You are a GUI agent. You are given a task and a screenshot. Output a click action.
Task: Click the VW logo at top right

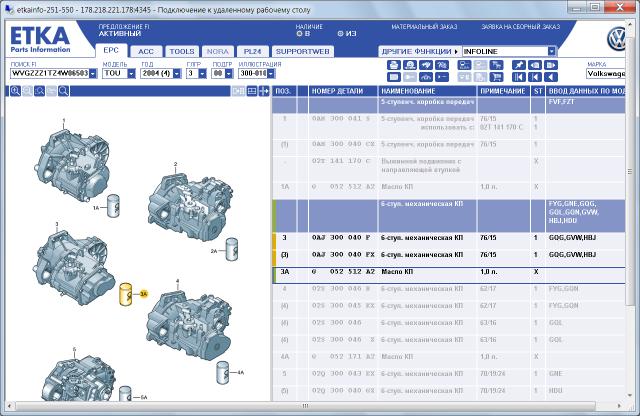tap(617, 39)
